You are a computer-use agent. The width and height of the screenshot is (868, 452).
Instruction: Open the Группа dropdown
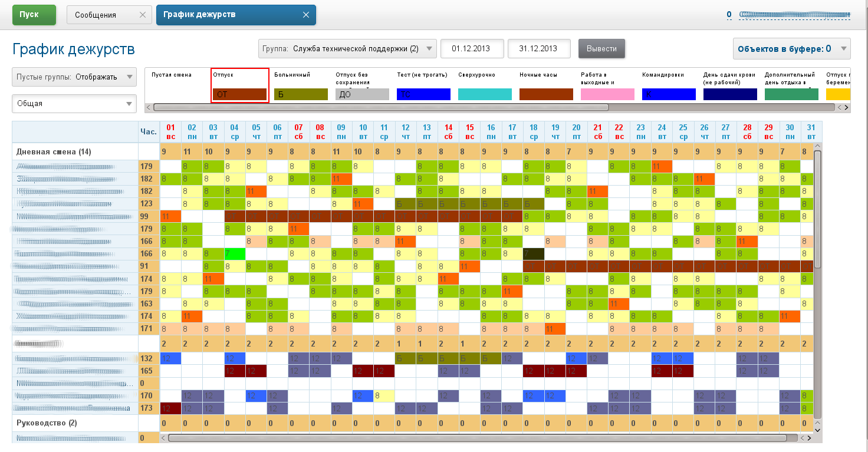347,49
